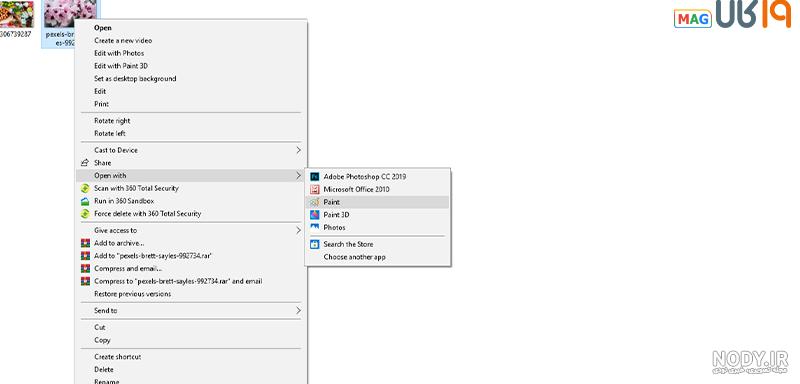Expand the Send to submenu arrow

point(298,311)
